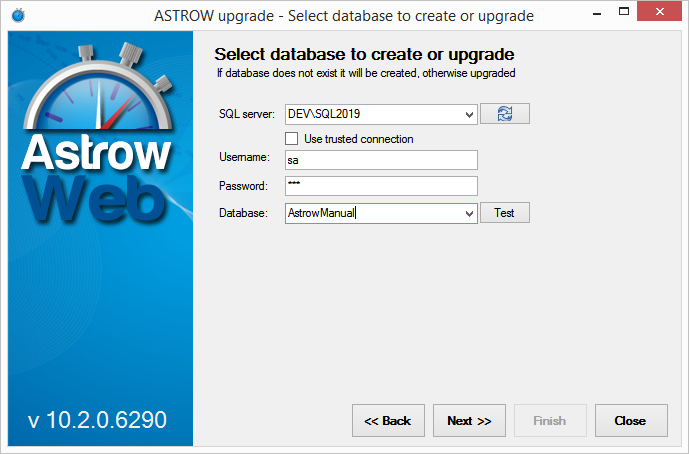Click into the Password field
Viewport: 689px width, 454px height.
(380, 186)
